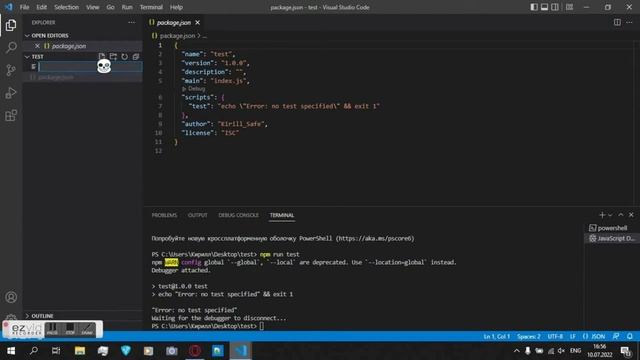Pause the ezvid recorder
This screenshot has width=640, height=360.
click(52, 329)
